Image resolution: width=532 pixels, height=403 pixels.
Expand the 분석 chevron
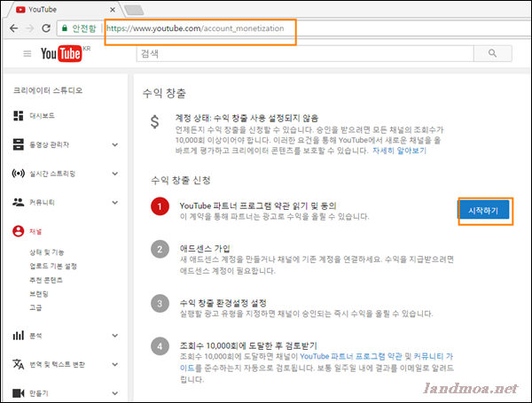pos(115,336)
